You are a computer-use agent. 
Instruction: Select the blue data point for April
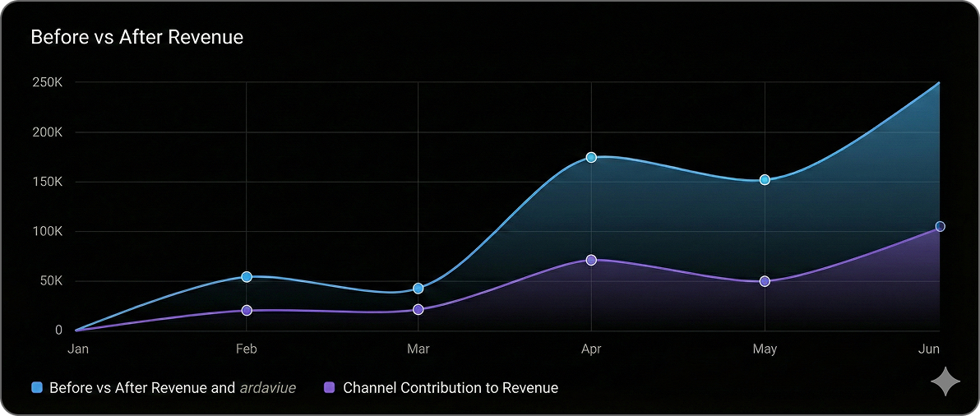coord(591,157)
